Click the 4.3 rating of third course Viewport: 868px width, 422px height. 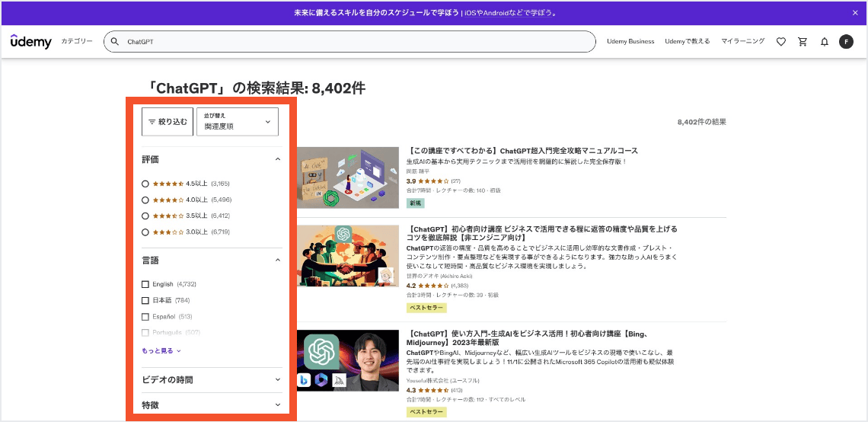pyautogui.click(x=410, y=390)
